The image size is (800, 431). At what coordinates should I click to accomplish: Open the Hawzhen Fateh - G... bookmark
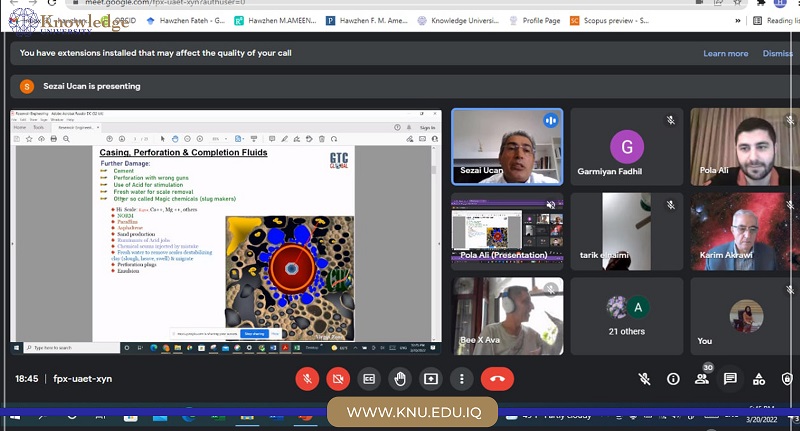[x=186, y=20]
